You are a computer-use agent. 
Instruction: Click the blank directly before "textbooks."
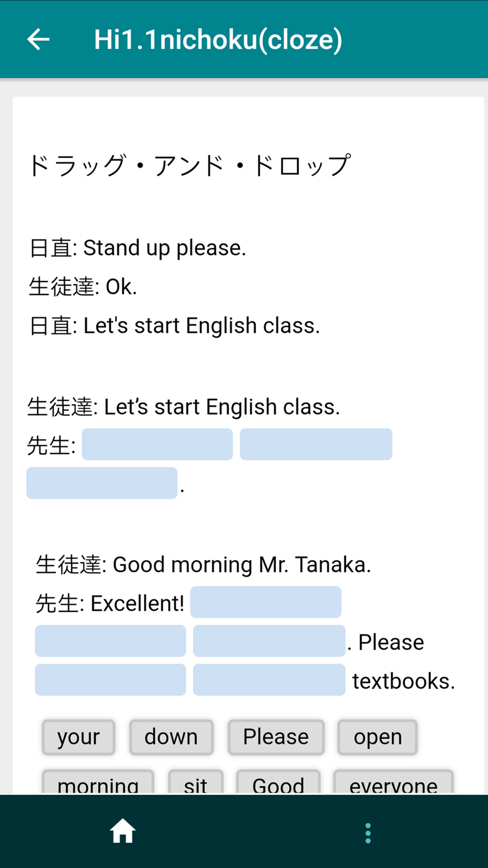click(269, 680)
